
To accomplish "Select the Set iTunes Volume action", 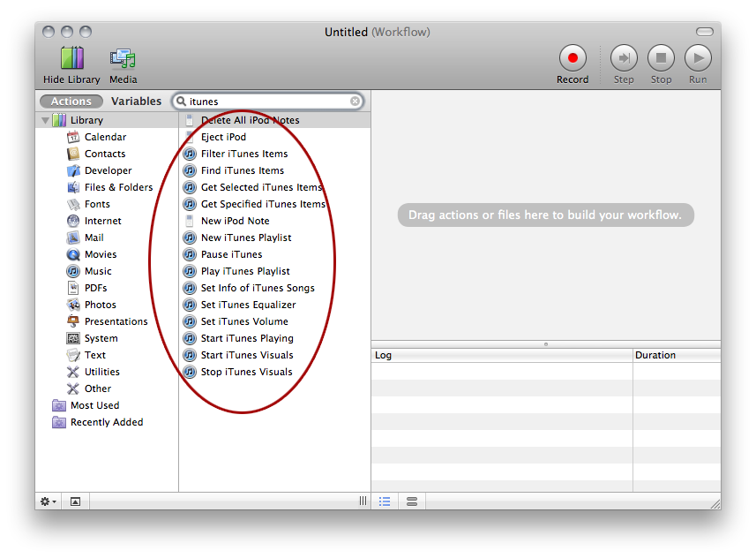I will (x=275, y=321).
